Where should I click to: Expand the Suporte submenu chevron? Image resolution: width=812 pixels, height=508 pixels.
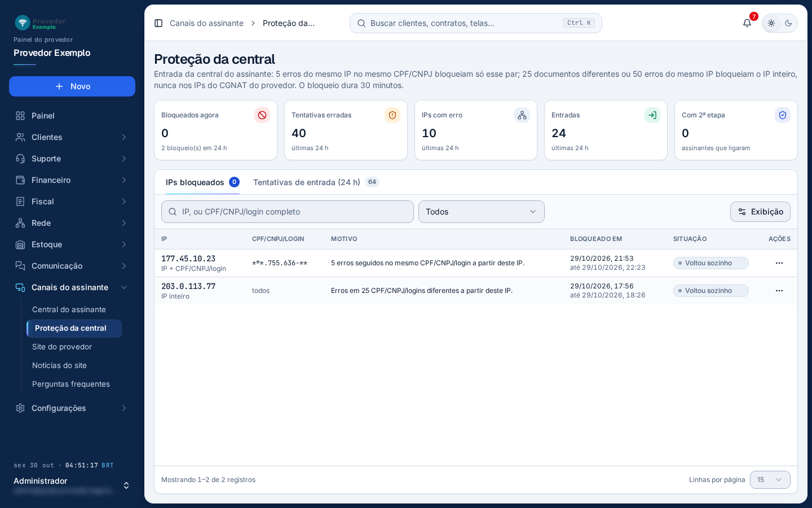point(124,159)
